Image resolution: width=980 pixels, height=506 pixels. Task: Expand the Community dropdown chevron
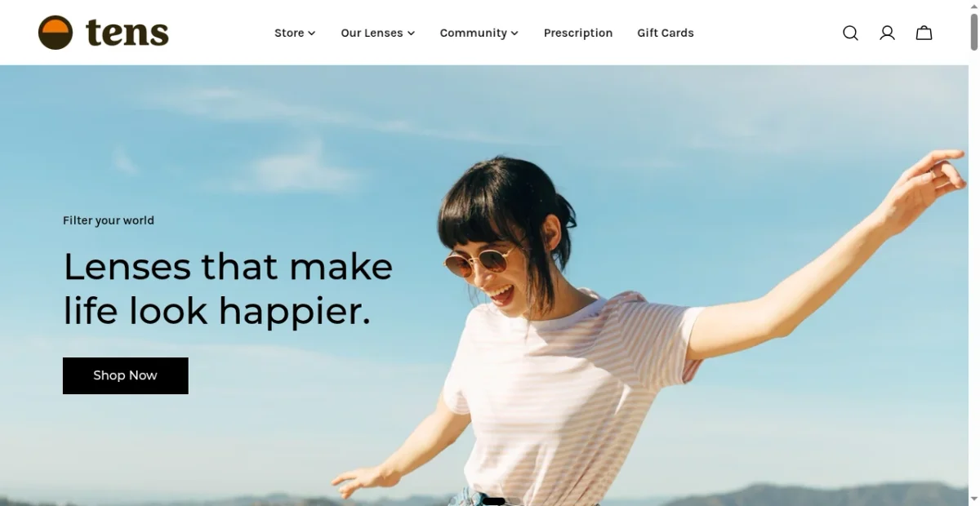pyautogui.click(x=514, y=33)
